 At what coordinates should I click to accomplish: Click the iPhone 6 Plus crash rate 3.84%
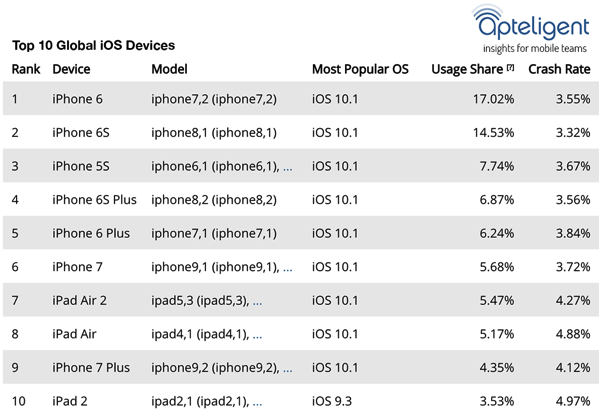(573, 233)
